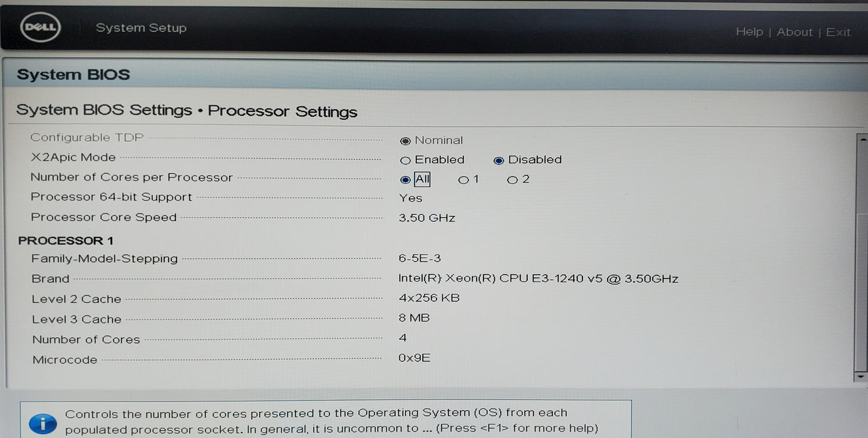The height and width of the screenshot is (438, 868).
Task: Click the System Setup title
Action: click(141, 28)
